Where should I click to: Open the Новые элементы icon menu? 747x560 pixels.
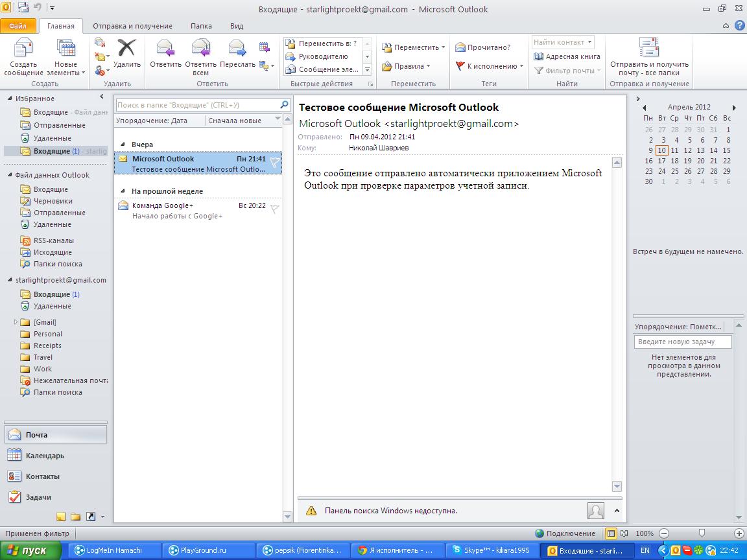(65, 49)
